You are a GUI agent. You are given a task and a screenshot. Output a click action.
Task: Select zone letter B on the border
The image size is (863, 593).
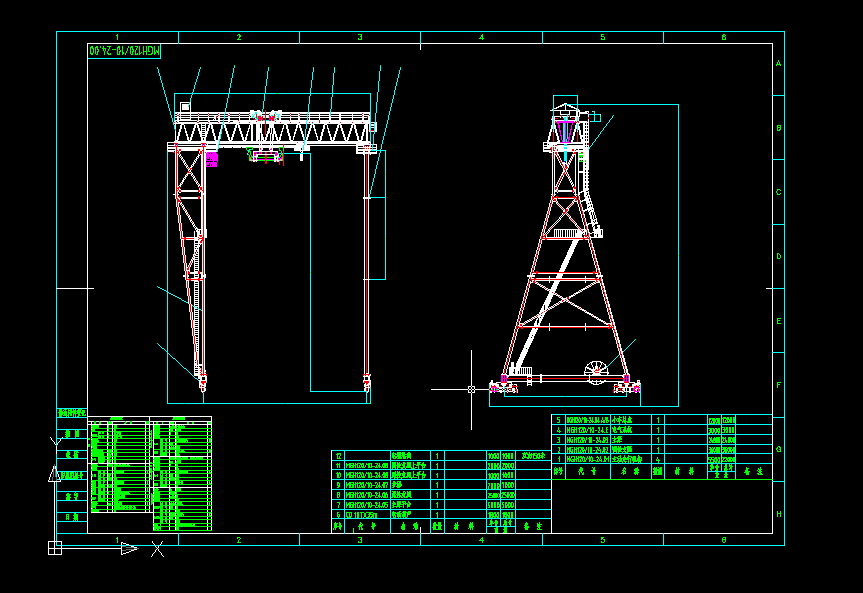(x=778, y=128)
